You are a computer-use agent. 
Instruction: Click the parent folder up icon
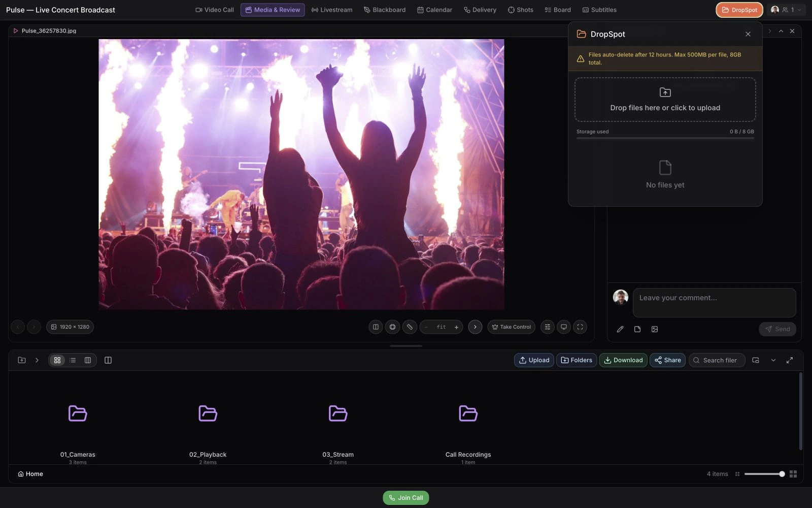tap(22, 360)
